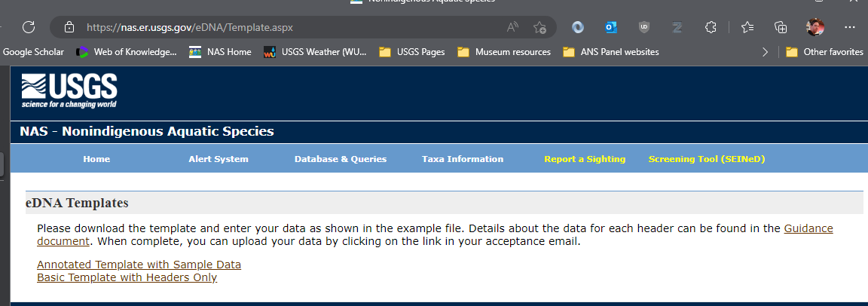Image resolution: width=868 pixels, height=306 pixels.
Task: Download Basic Template with Headers Only
Action: pos(127,277)
